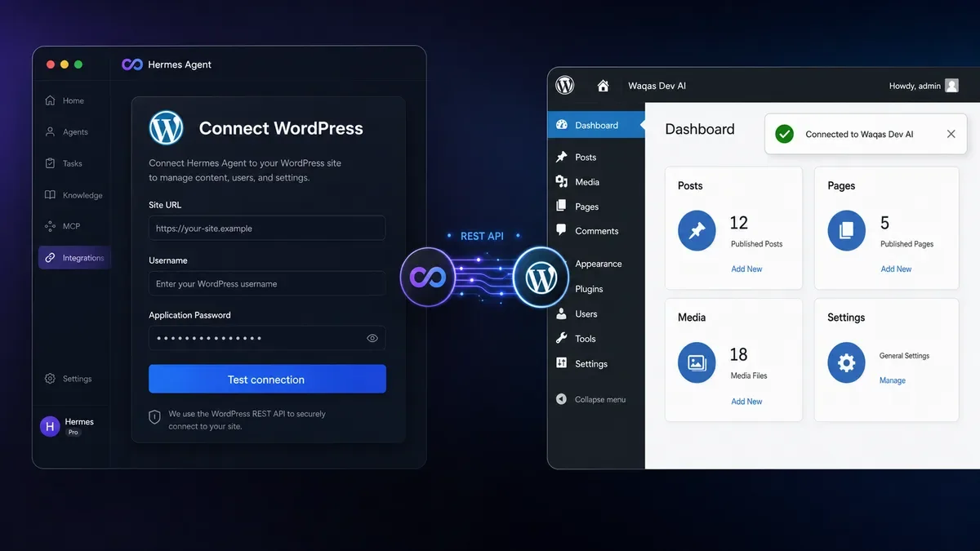Click the REST API label
Screen dimensions: 980x551
point(482,236)
